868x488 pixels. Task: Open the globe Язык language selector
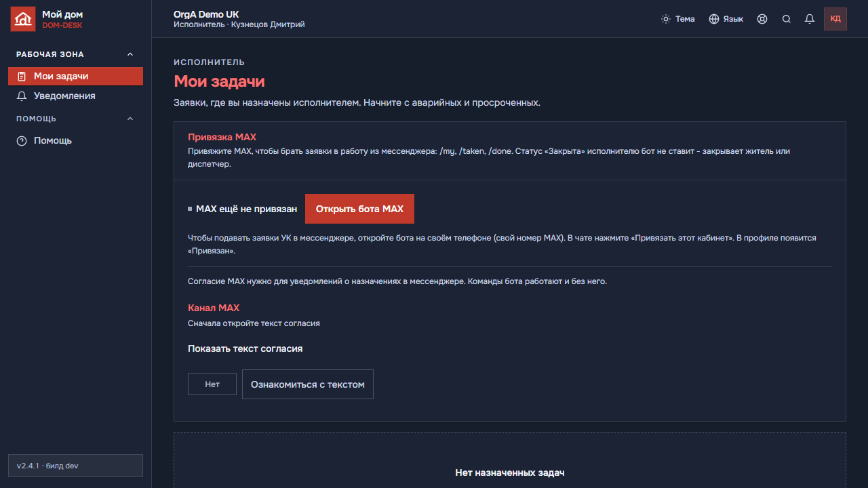pos(713,19)
